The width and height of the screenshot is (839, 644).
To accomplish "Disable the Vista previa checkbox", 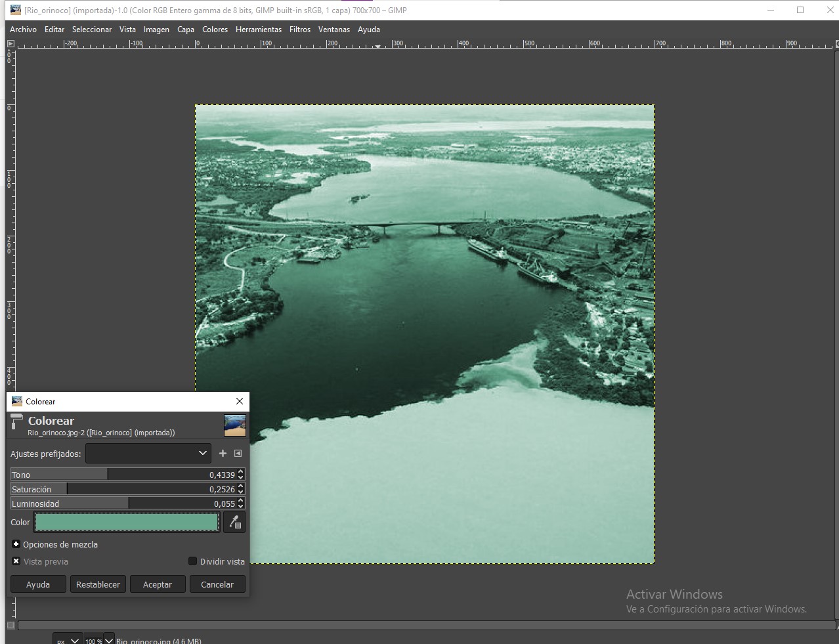I will 16,561.
